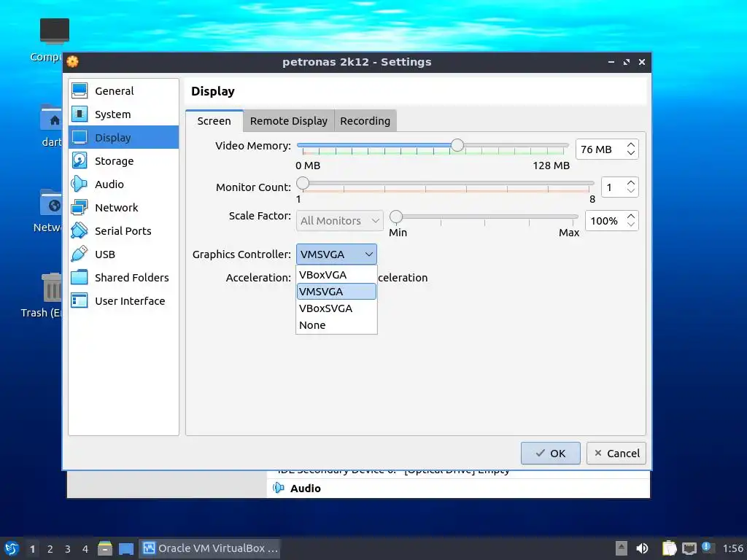Select the USB settings category

point(123,254)
